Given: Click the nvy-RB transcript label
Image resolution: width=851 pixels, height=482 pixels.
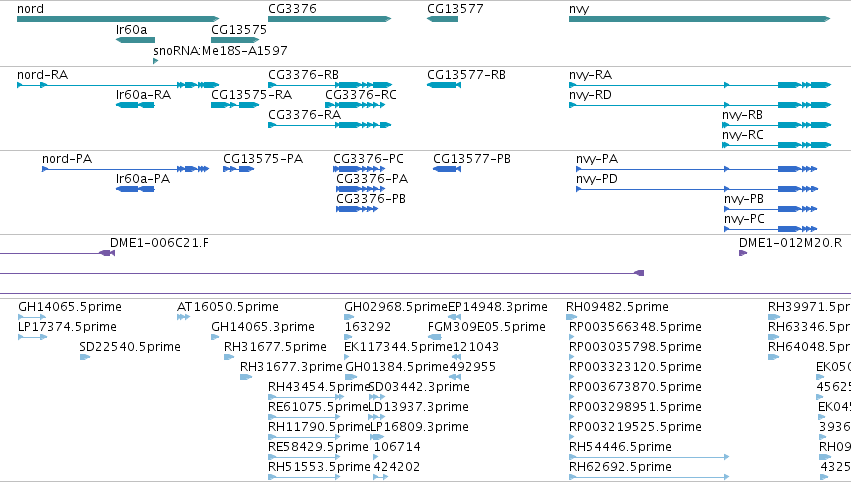Looking at the screenshot, I should [742, 115].
